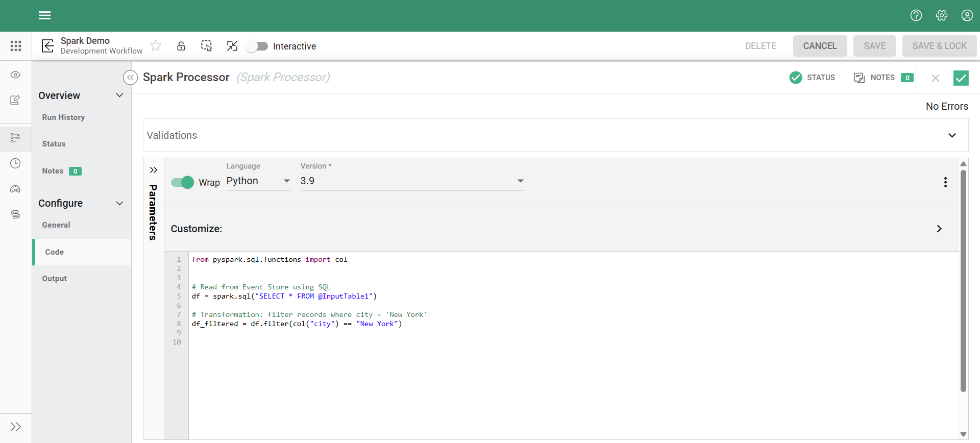Click the unlock padlock icon
The image size is (980, 443).
pos(181,46)
